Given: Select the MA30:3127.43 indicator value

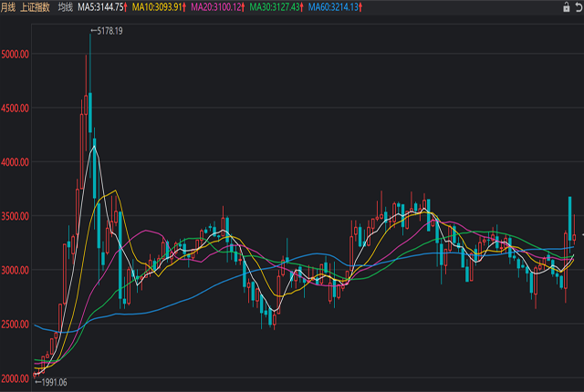Looking at the screenshot, I should click(276, 7).
